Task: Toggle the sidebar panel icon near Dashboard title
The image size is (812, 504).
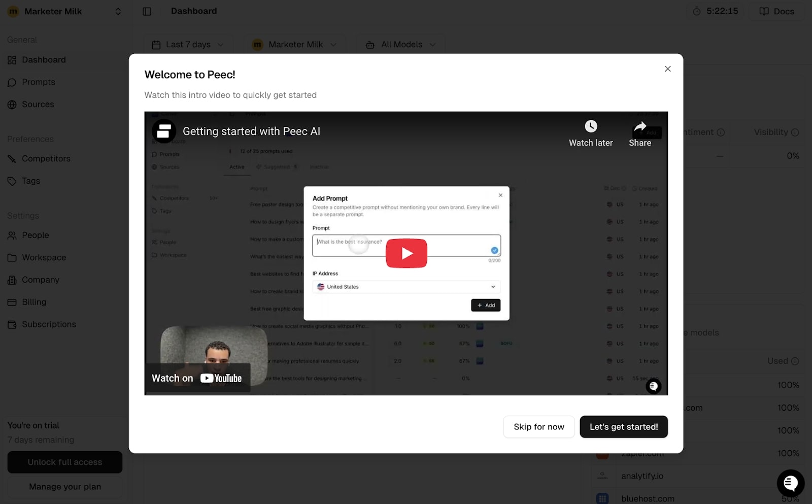Action: click(x=147, y=11)
